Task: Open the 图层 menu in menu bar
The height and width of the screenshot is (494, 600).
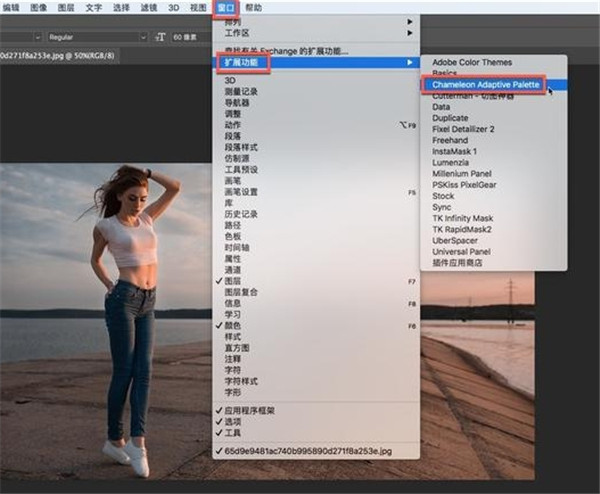Action: (x=66, y=7)
